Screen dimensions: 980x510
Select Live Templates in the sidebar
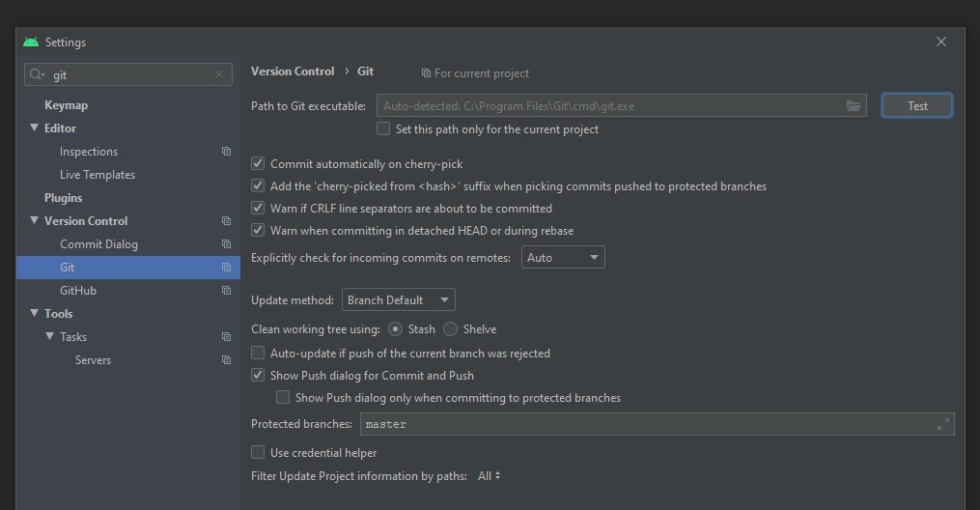[x=98, y=175]
